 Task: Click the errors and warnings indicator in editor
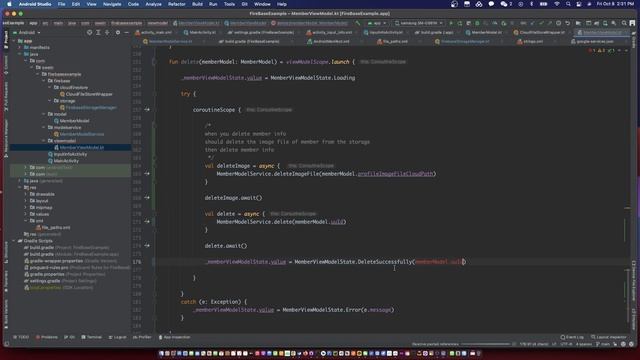click(x=602, y=50)
